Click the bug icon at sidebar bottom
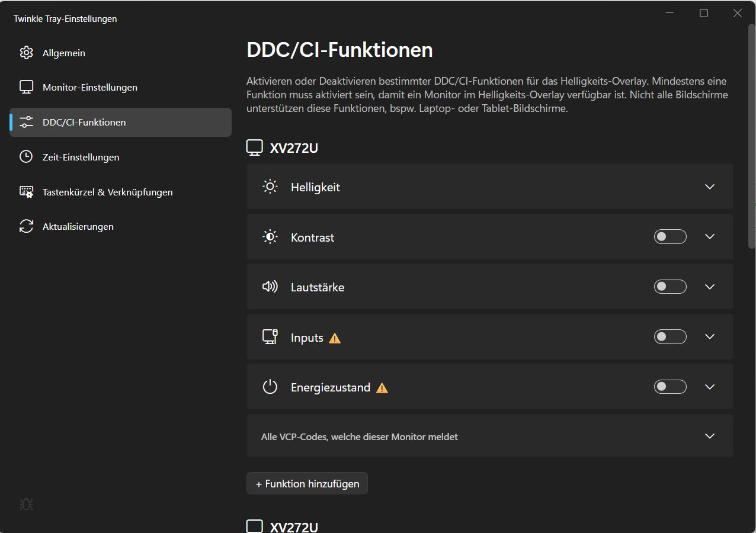This screenshot has height=533, width=756. pos(26,505)
